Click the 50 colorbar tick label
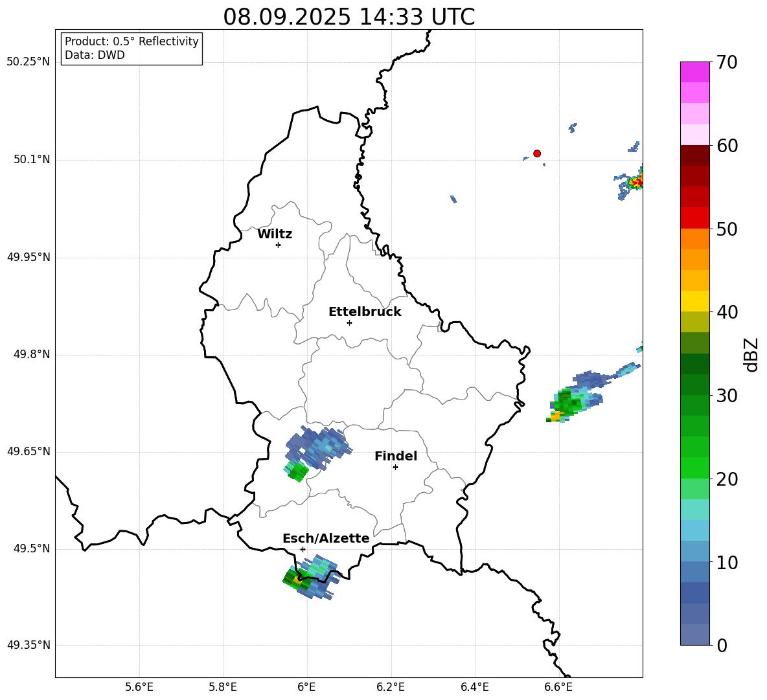Image resolution: width=767 pixels, height=700 pixels. (x=727, y=229)
